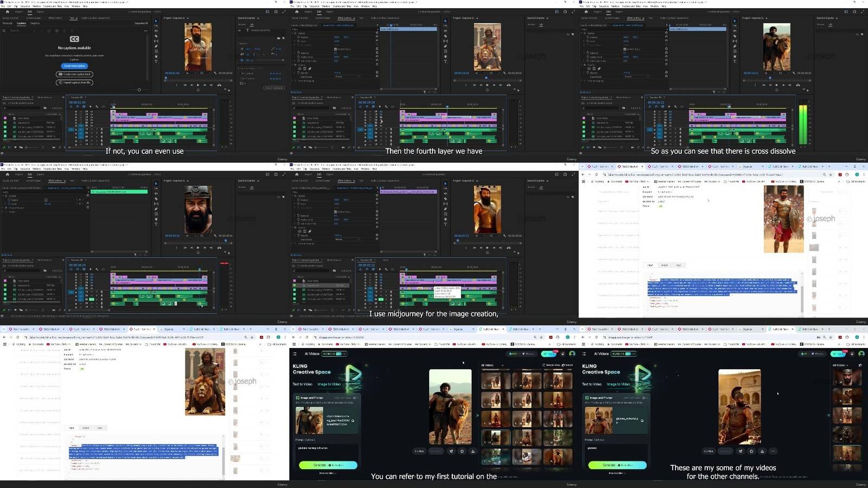Select the Selection tool in 'No captions available' frame
The height and width of the screenshot is (488, 868).
156,21
